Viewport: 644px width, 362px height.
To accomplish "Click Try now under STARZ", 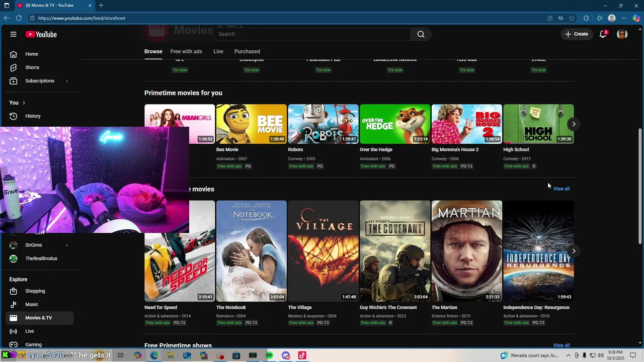I will point(538,70).
